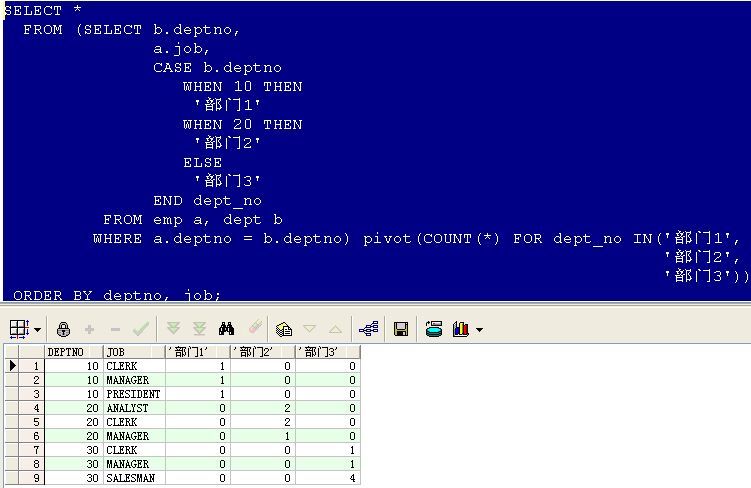751x488 pixels.
Task: Click the eraser clear-record icon
Action: click(255, 327)
